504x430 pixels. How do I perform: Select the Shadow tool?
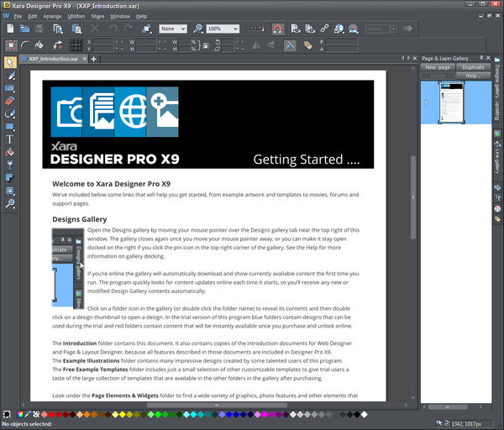(x=10, y=178)
